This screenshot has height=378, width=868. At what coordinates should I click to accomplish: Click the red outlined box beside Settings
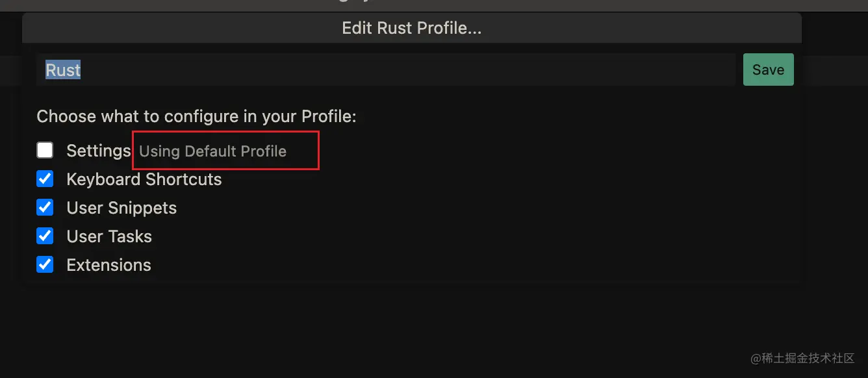click(x=226, y=151)
